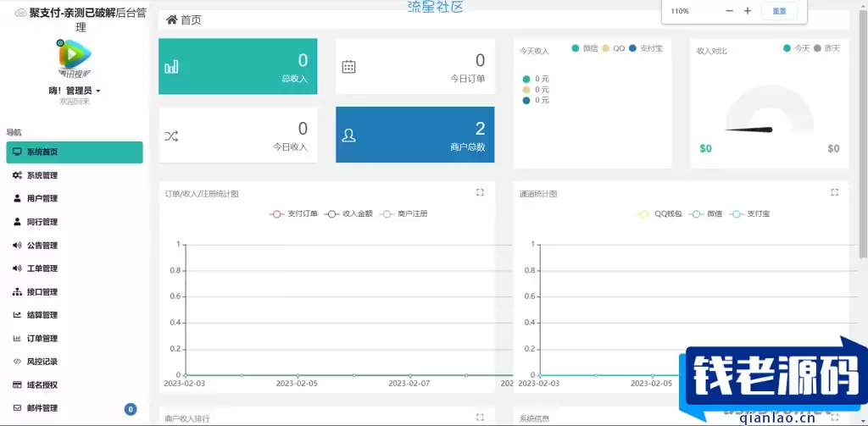Click the shuffle icon on 今日收入 card
Image resolution: width=868 pixels, height=426 pixels.
point(171,136)
